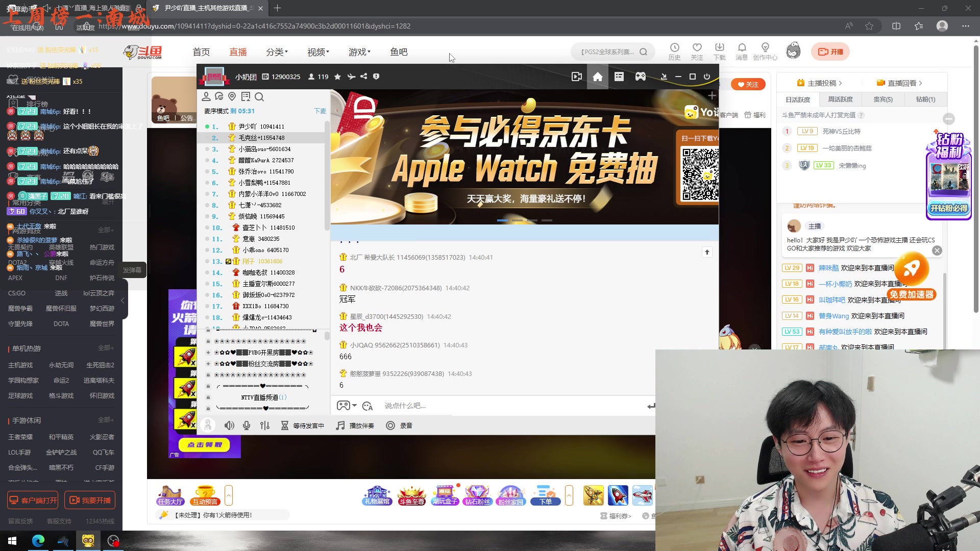
Task: Open the 消息 notification bell
Action: pyautogui.click(x=742, y=52)
